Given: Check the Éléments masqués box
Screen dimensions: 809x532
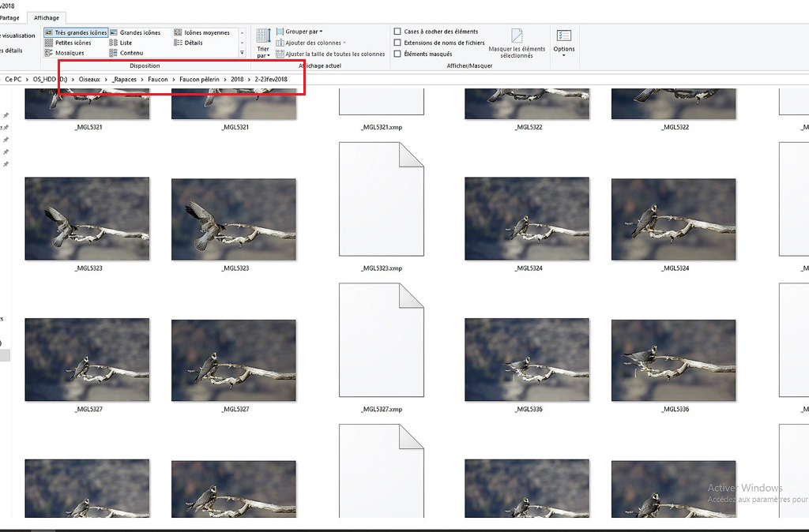Looking at the screenshot, I should (x=397, y=54).
